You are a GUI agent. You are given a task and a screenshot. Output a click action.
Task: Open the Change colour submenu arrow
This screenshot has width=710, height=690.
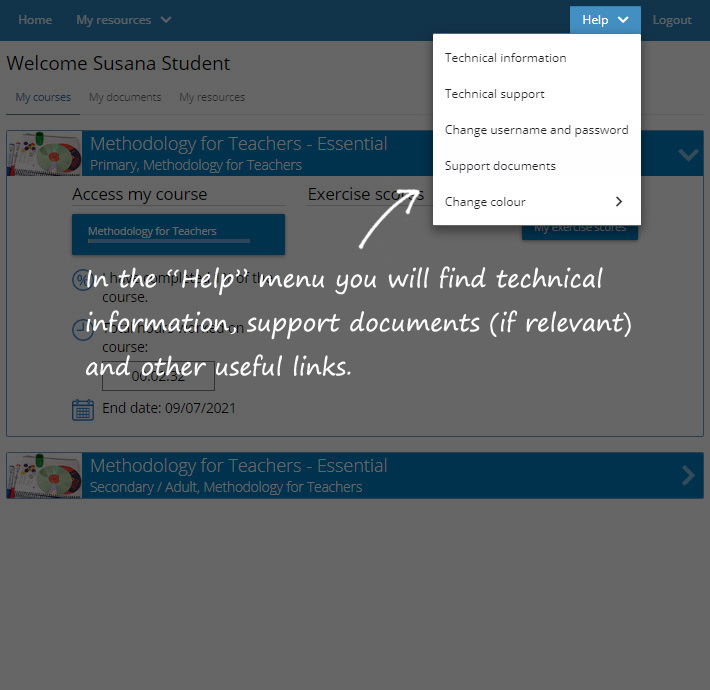618,202
